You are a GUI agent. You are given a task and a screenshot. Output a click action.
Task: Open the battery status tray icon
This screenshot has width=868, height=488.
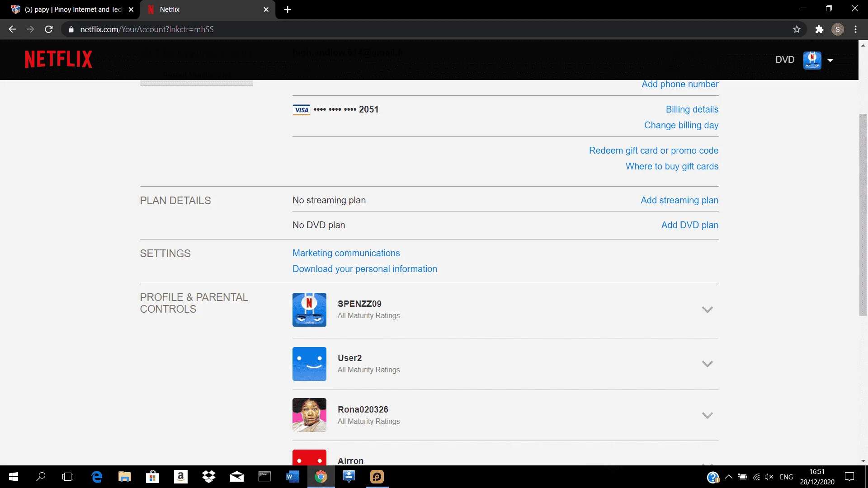pyautogui.click(x=742, y=477)
